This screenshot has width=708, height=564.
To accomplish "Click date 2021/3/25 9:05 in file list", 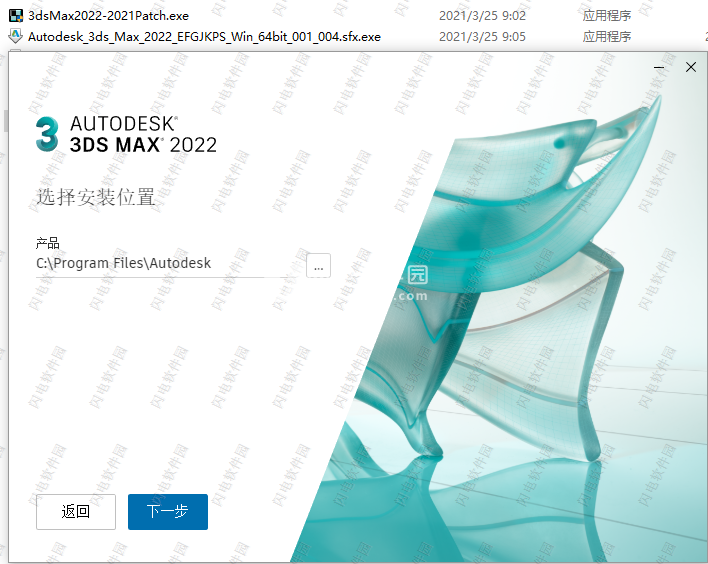I will click(x=482, y=37).
